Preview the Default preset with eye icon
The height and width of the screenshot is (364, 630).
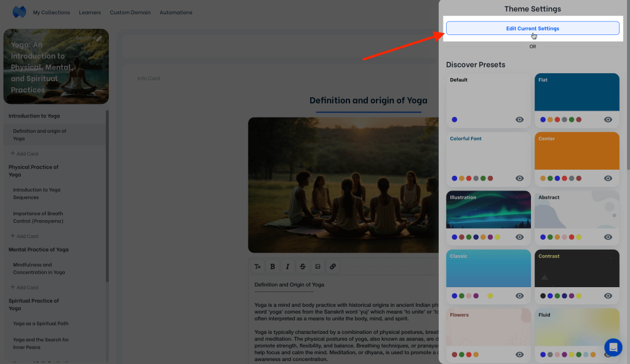[x=519, y=120]
